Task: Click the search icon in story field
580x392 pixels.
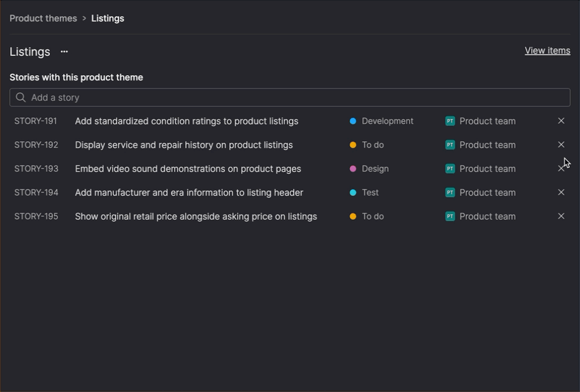Action: [x=21, y=98]
